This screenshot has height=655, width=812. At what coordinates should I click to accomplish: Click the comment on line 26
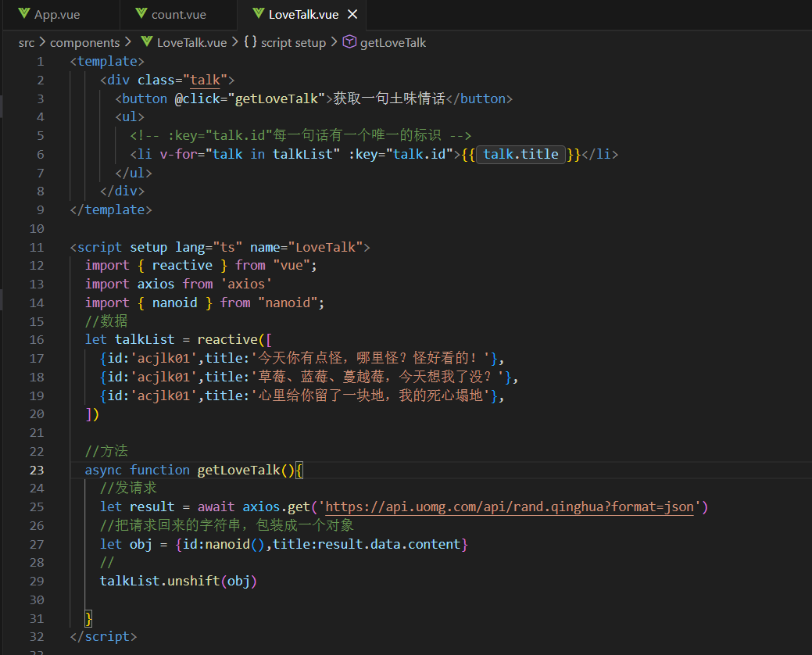pos(227,525)
